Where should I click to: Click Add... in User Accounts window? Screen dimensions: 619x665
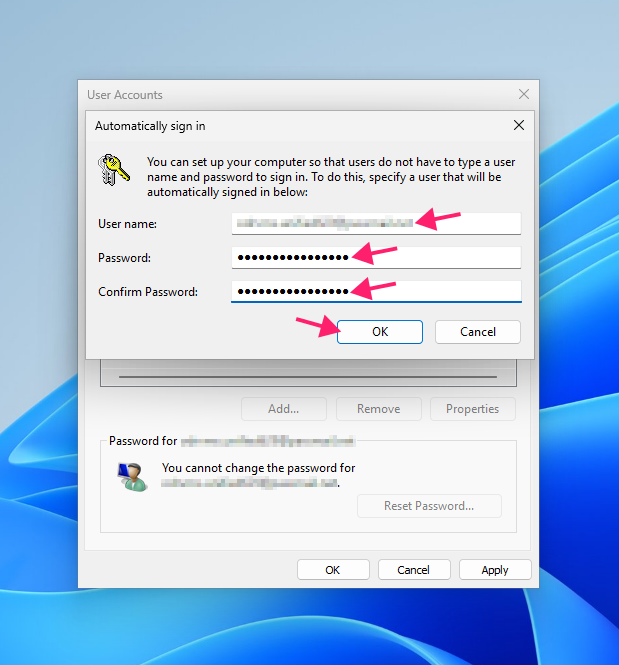(x=284, y=409)
